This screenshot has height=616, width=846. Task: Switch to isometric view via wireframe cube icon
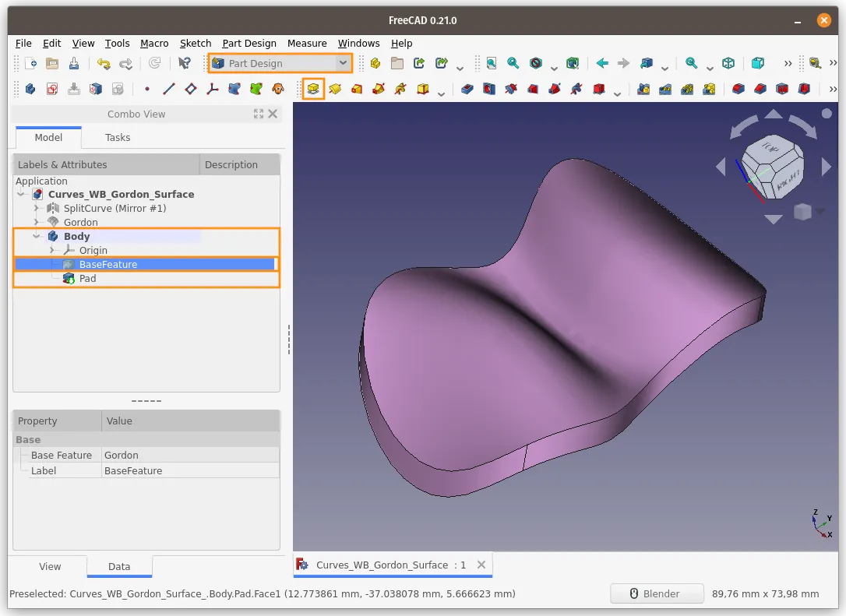pos(728,64)
